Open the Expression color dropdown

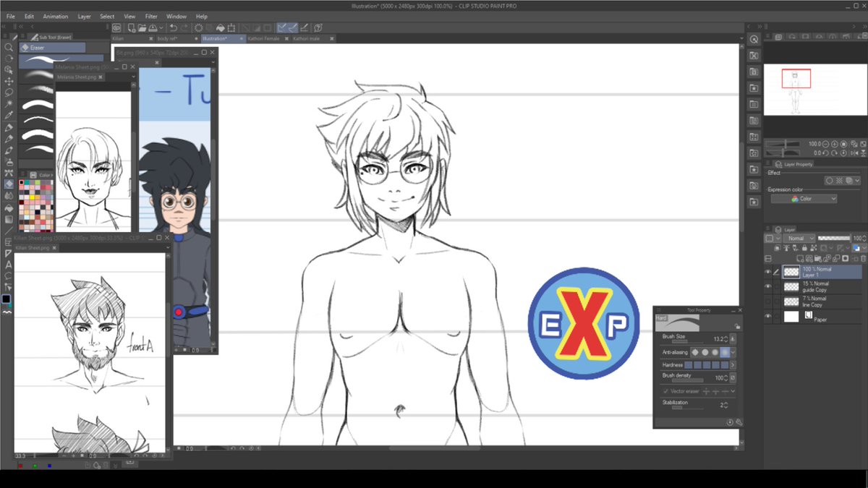coord(804,199)
